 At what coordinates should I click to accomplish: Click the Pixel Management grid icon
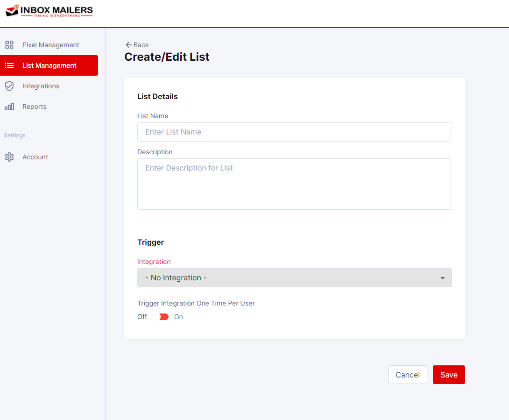click(9, 45)
